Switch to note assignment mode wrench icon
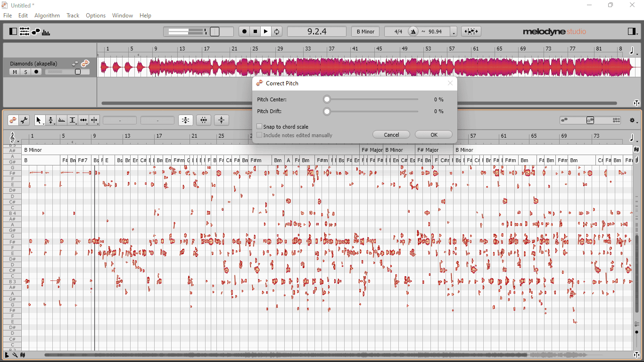The image size is (644, 362). click(25, 121)
